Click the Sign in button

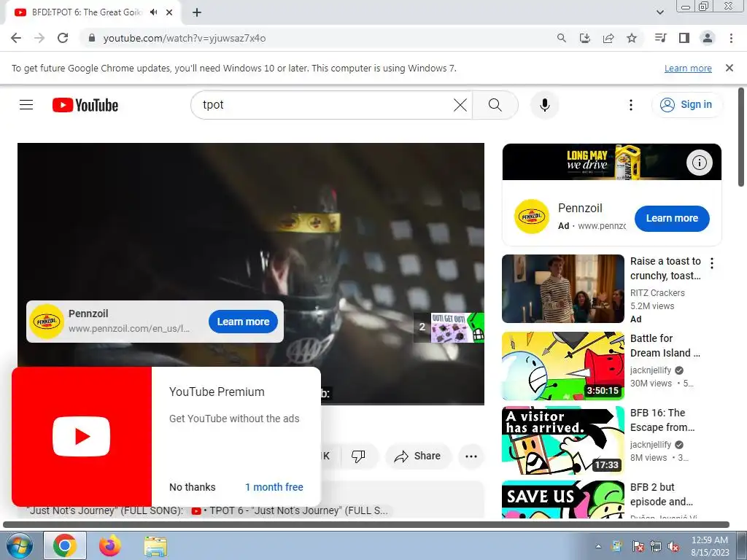point(687,105)
